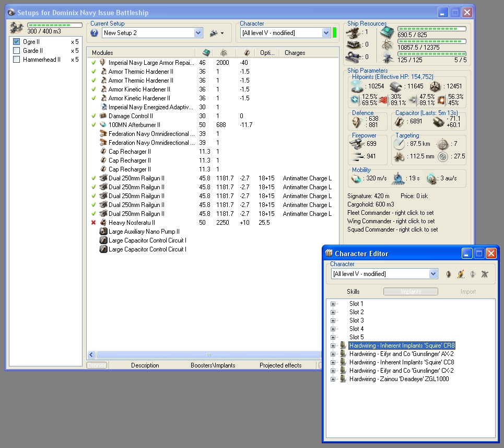The image size is (504, 448).
Task: Enable the Garde II drone checkbox
Action: pos(17,51)
